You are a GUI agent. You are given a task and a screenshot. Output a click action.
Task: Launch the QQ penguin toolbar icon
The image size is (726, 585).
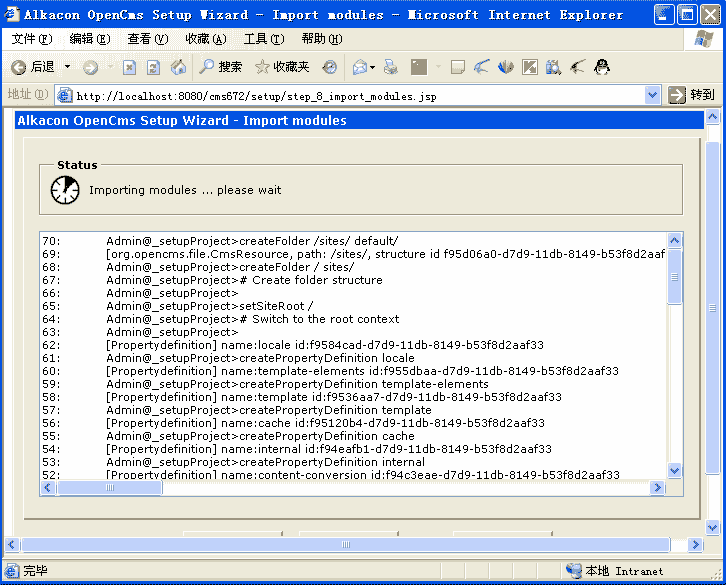(601, 68)
